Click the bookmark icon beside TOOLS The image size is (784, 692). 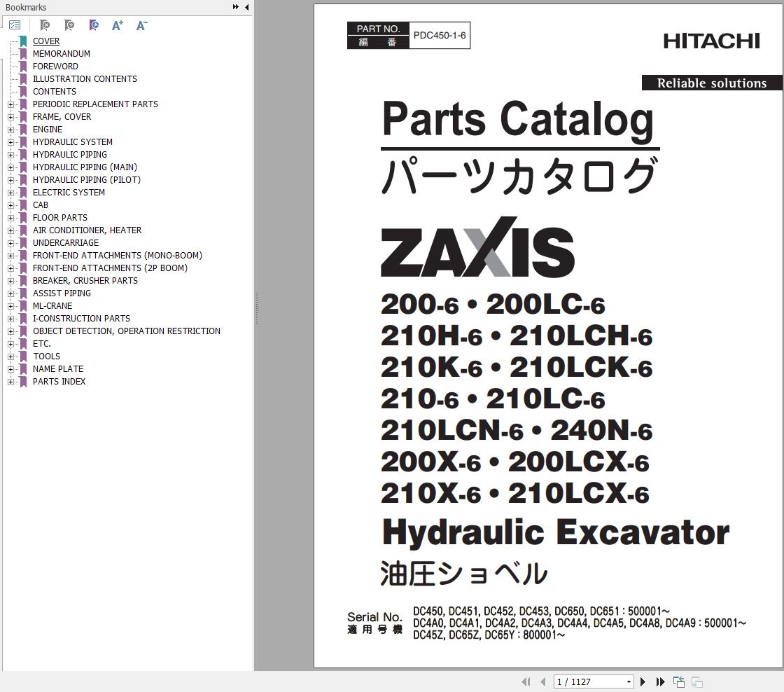coord(23,357)
